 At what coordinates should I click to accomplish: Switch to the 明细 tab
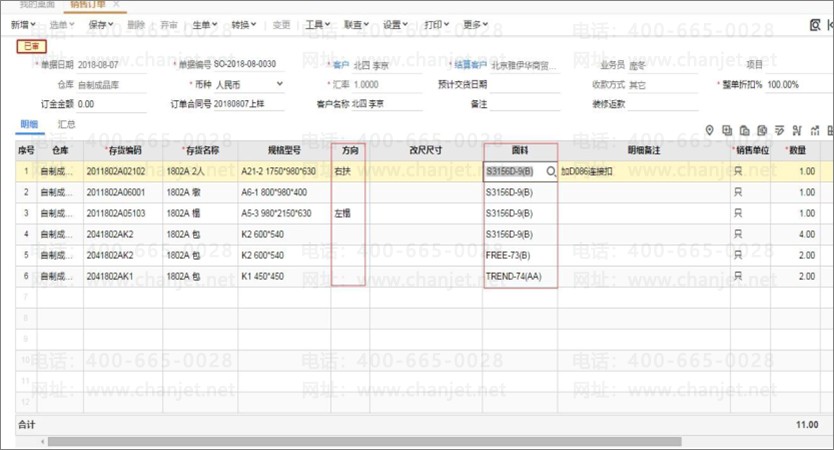[29, 124]
